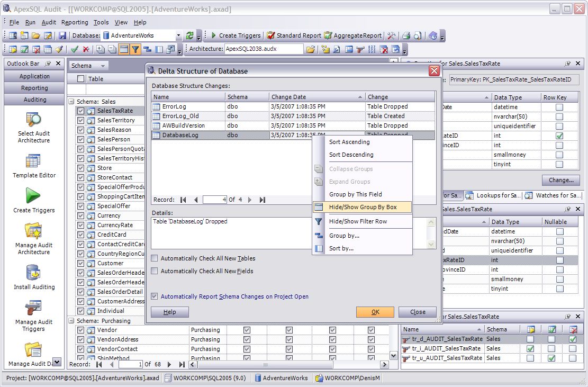This screenshot has height=387, width=588.
Task: Click the refresh database icon beside AdventureWorks
Action: [x=189, y=37]
